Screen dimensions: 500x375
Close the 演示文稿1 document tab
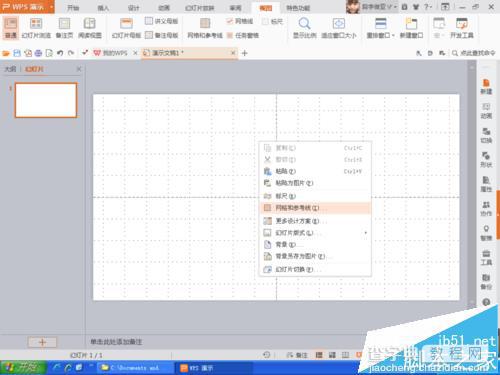[x=233, y=53]
